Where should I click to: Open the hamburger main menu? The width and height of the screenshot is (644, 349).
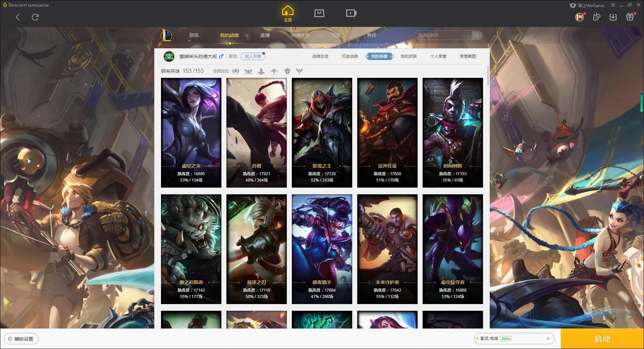(613, 5)
